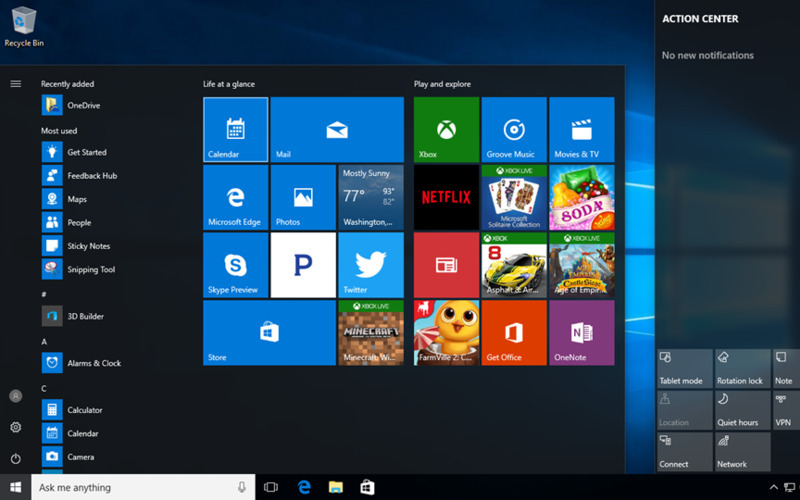Screen dimensions: 800x500
Task: Open the Groove Music tile
Action: click(x=514, y=130)
